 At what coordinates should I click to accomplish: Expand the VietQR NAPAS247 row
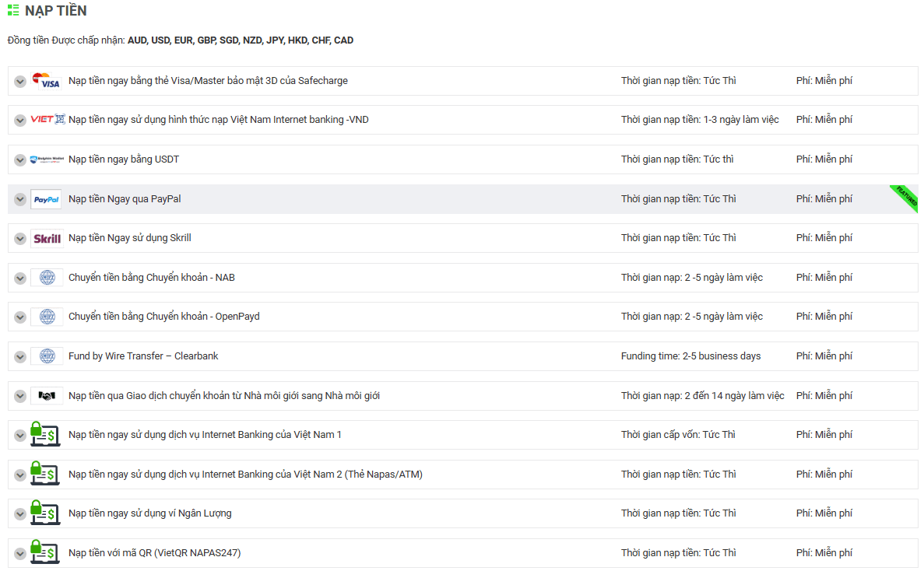tap(20, 553)
